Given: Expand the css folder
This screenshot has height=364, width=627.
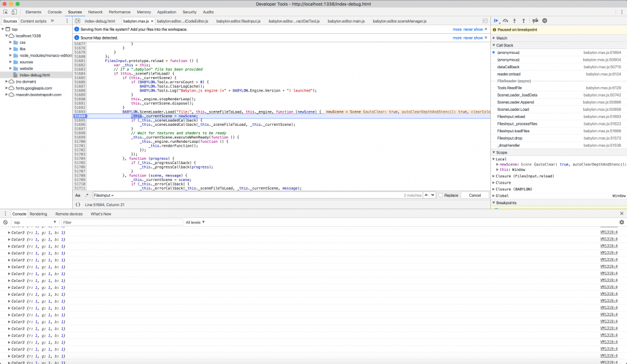Looking at the screenshot, I should [x=11, y=43].
